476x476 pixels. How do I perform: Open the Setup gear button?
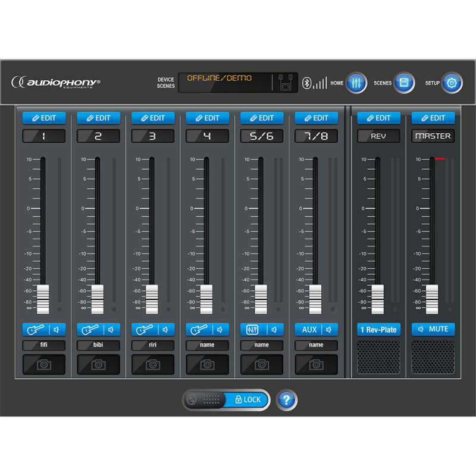[x=452, y=83]
